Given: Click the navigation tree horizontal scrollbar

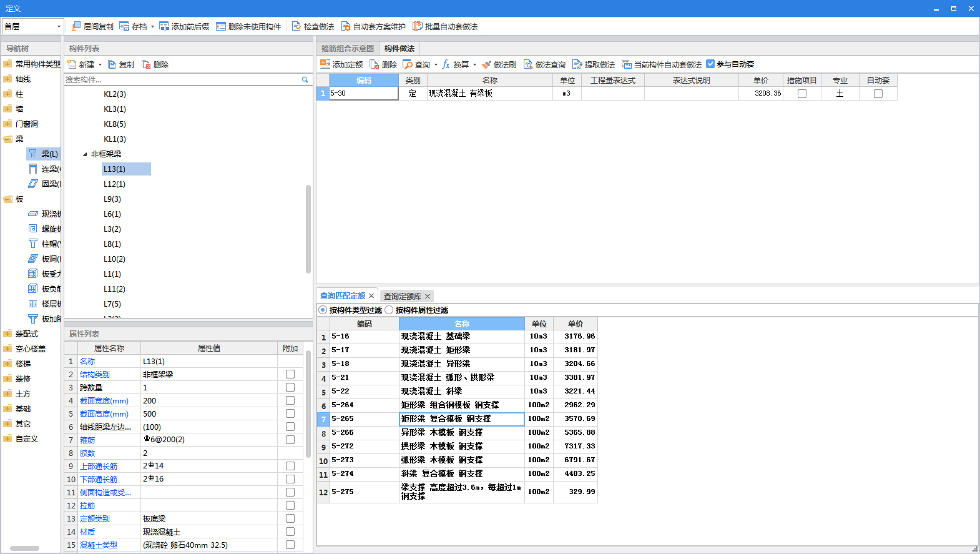Looking at the screenshot, I should pyautogui.click(x=25, y=548).
